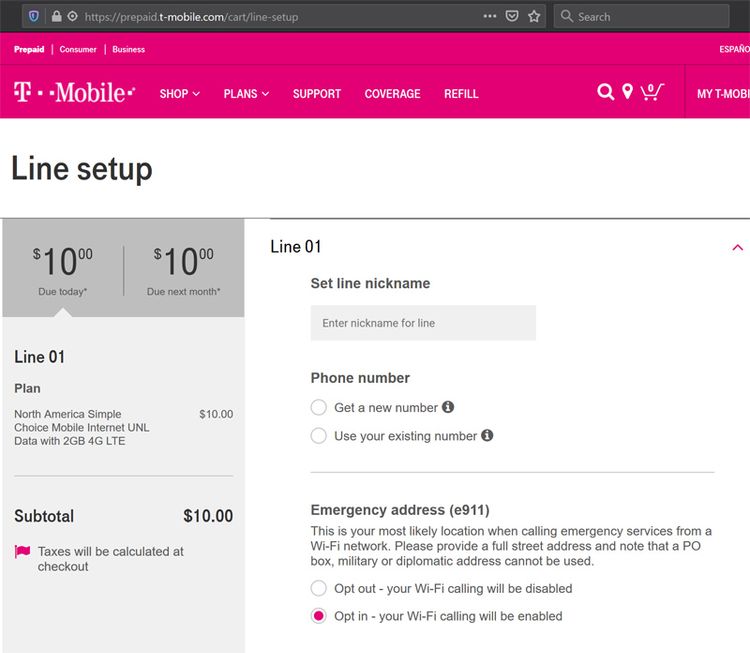This screenshot has height=653, width=750.
Task: Open T-Mobile site search magnifier
Action: 605,91
